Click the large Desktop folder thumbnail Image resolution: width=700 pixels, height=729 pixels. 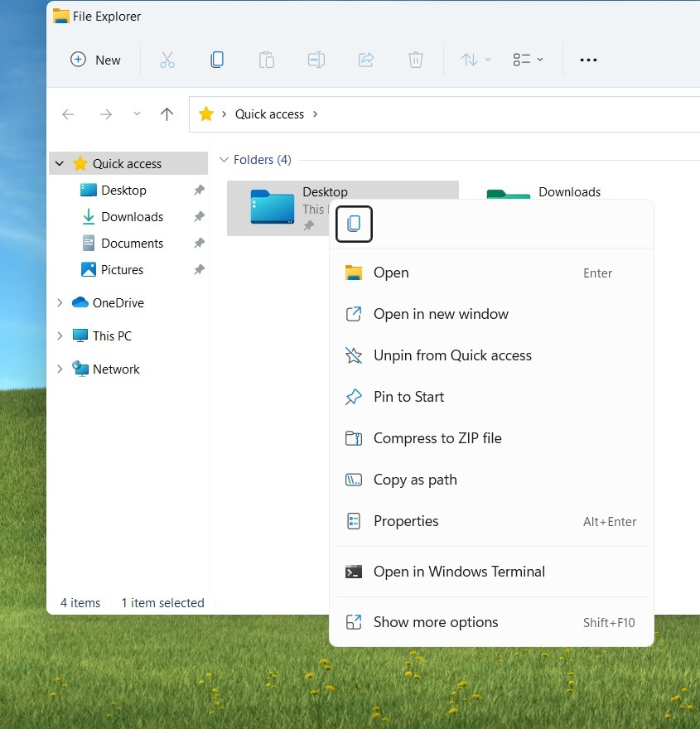point(273,207)
